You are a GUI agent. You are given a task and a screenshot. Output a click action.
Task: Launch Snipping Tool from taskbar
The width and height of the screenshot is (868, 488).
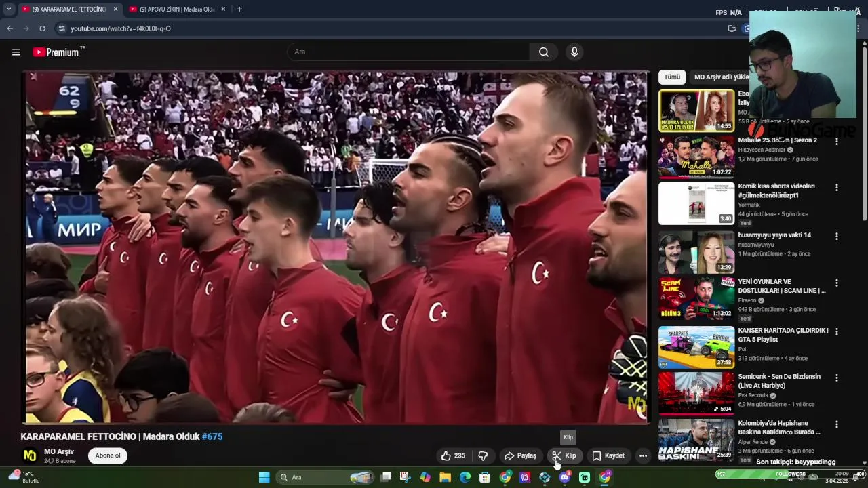(x=406, y=477)
